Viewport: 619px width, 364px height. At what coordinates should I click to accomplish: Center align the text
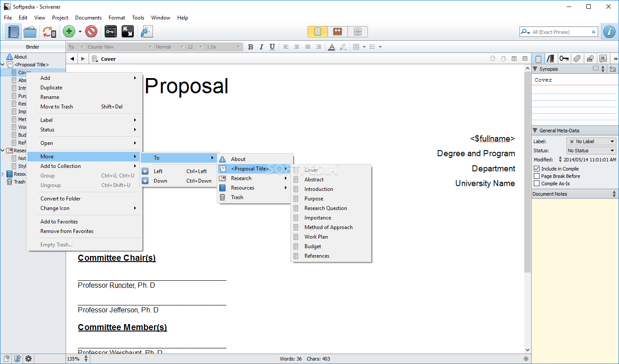297,47
